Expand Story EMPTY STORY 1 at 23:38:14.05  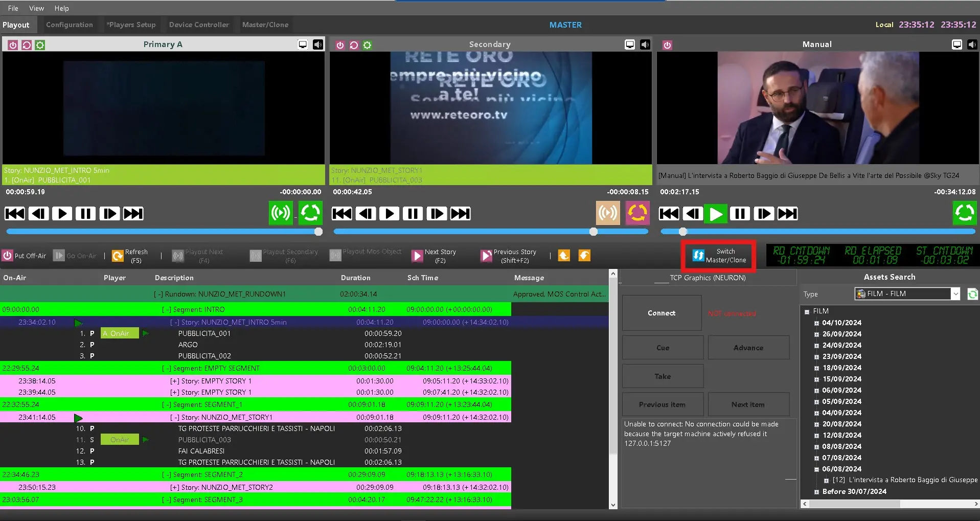click(175, 381)
